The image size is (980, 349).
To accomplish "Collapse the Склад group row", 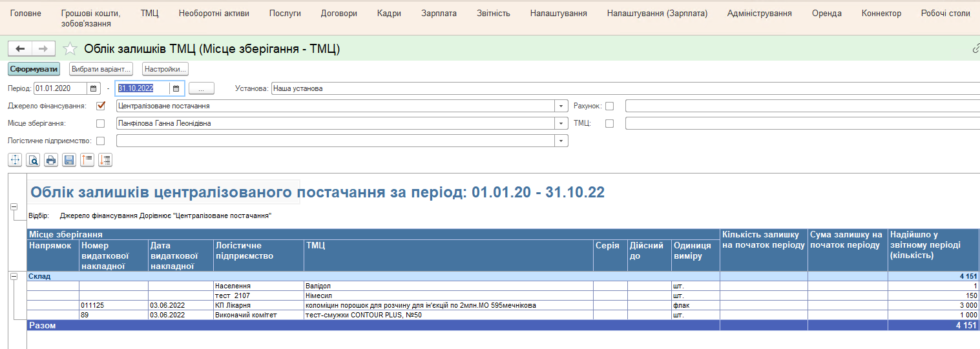I will click(14, 276).
